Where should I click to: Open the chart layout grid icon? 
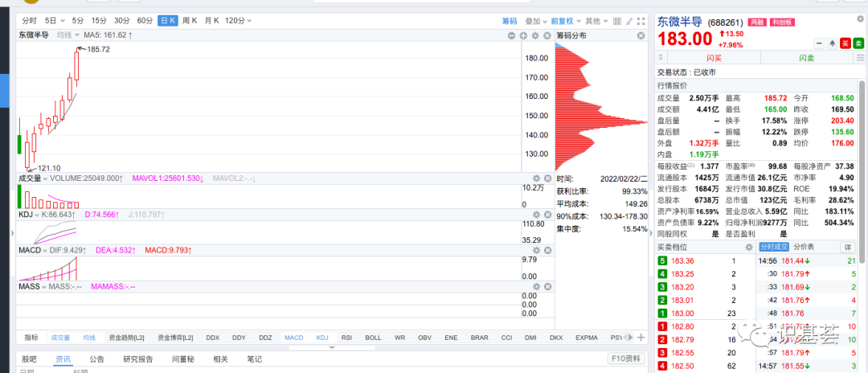click(617, 21)
